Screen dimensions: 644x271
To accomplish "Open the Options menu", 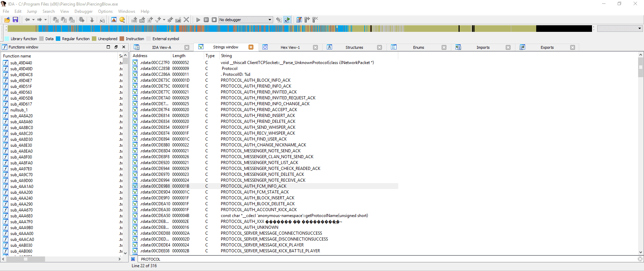I will tap(105, 11).
